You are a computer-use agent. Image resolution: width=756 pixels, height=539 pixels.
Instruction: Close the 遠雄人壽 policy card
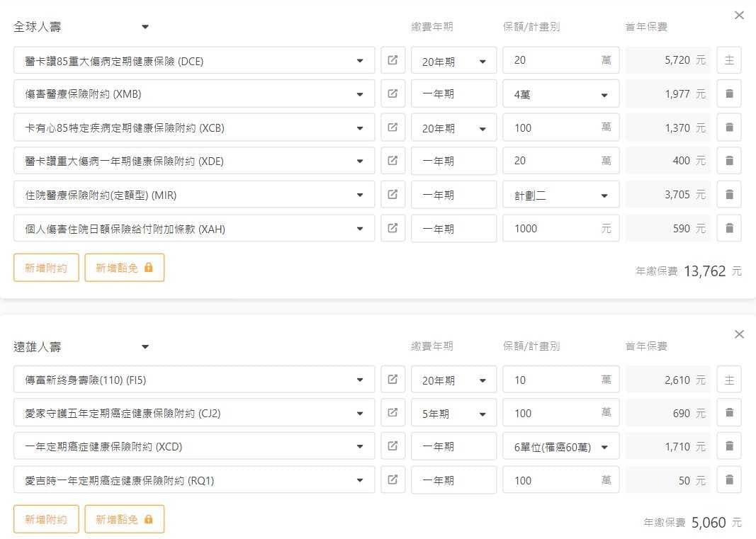[739, 334]
